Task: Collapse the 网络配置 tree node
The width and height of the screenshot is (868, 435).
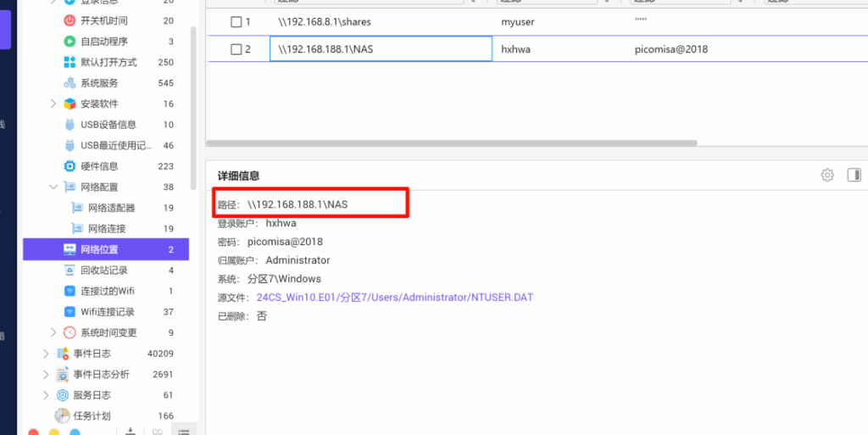Action: coord(53,187)
